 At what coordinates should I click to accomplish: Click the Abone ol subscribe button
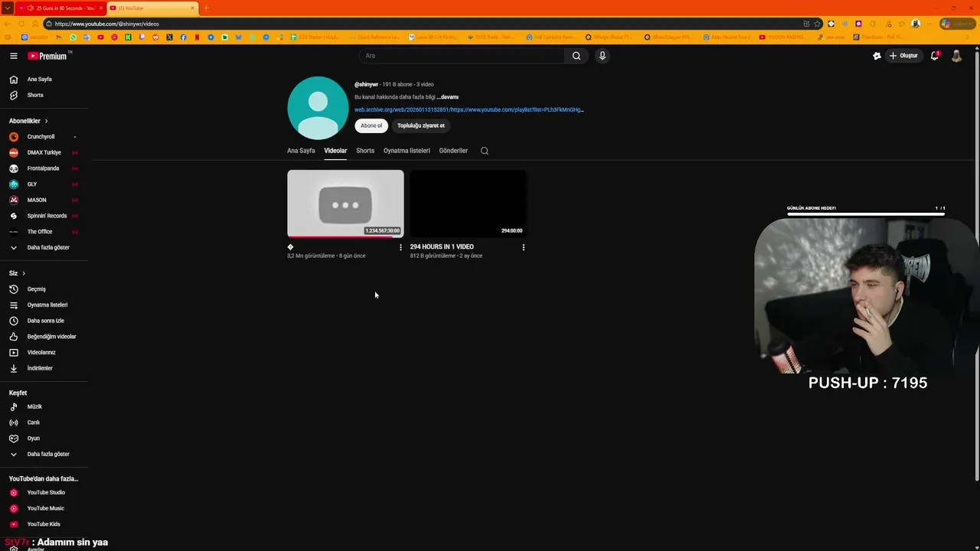(371, 126)
